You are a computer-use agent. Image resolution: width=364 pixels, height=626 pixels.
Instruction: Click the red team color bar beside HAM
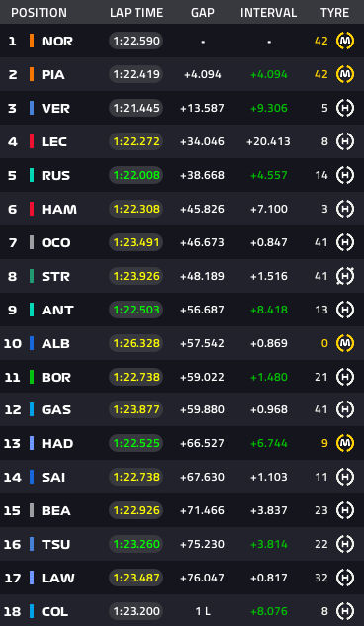click(32, 209)
